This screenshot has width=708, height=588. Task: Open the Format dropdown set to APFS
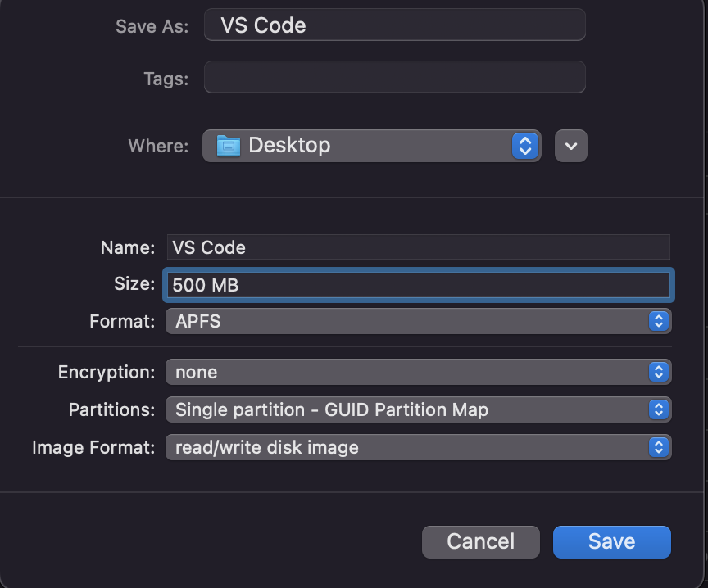[419, 321]
